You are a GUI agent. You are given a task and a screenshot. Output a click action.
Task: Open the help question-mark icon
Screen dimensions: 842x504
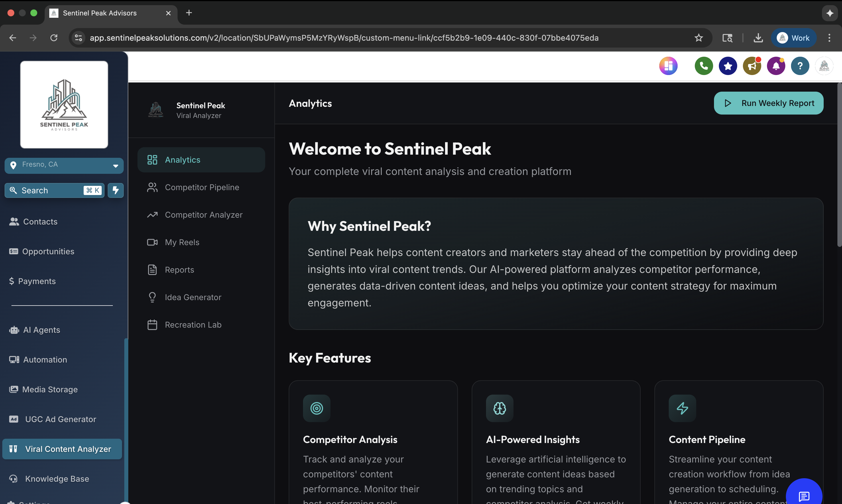click(x=800, y=66)
